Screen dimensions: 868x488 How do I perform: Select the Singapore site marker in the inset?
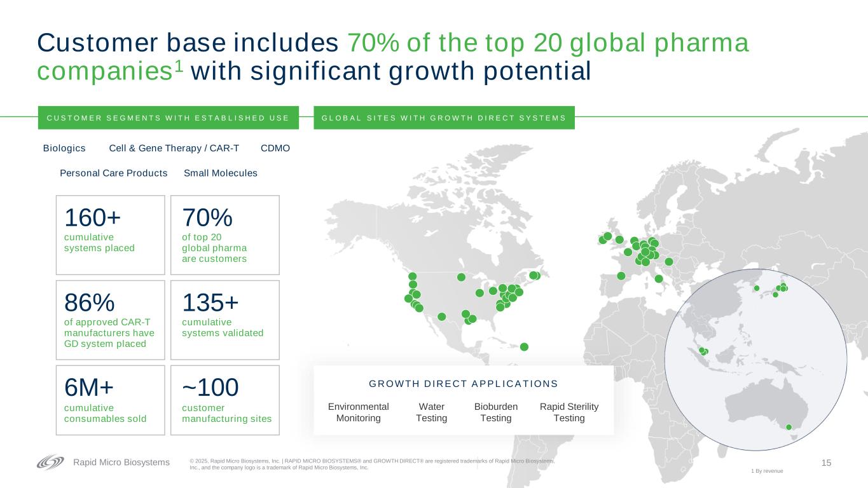(703, 351)
